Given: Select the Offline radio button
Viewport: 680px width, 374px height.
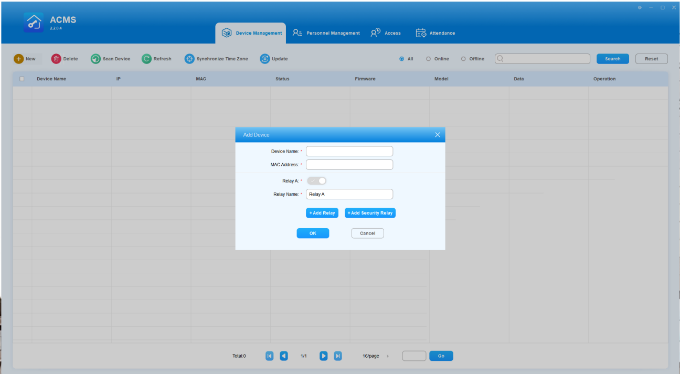Looking at the screenshot, I should [x=463, y=59].
